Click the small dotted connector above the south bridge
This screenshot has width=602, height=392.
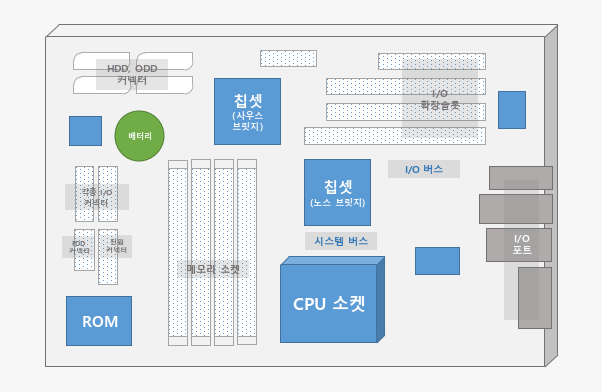[288, 58]
